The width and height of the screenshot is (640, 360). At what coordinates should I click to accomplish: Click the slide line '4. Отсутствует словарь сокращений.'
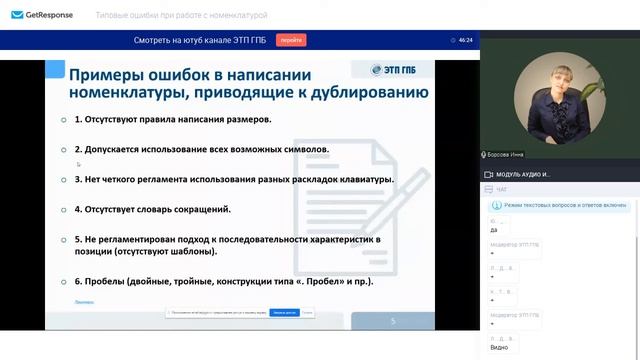click(x=153, y=209)
